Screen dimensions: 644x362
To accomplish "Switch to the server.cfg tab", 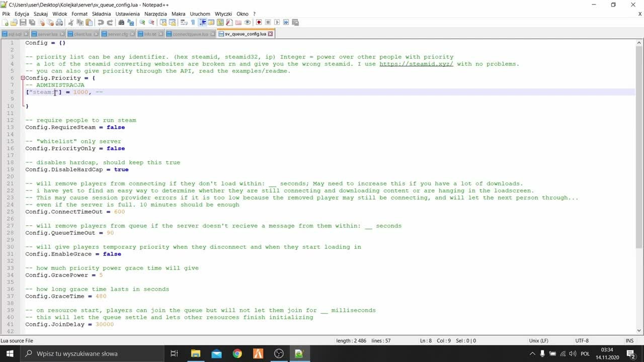I will coord(118,34).
